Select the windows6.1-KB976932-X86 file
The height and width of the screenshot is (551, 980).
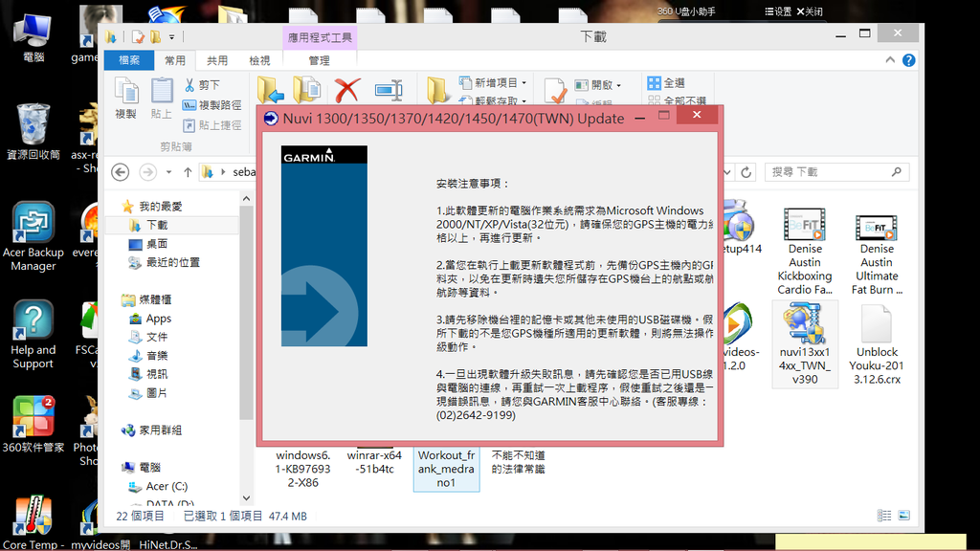click(x=303, y=469)
